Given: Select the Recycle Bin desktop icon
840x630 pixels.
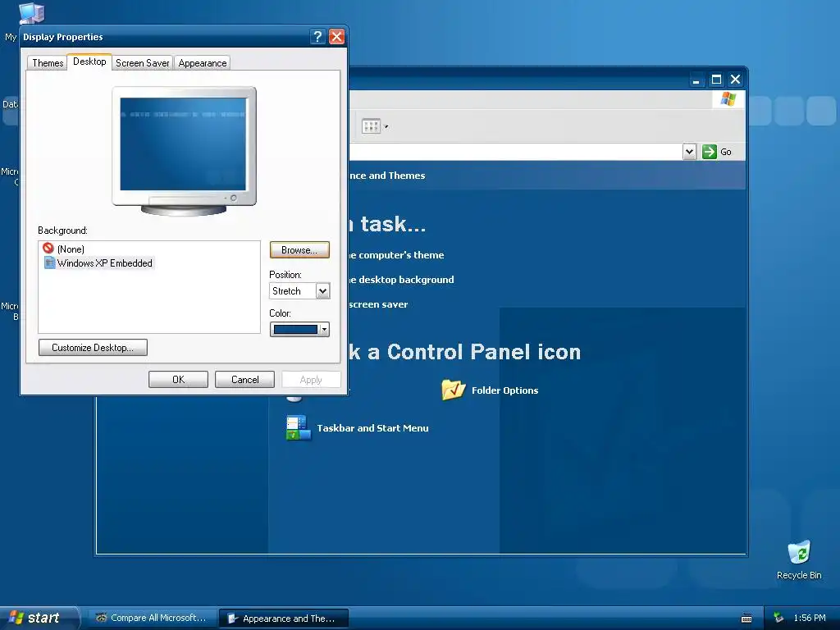Looking at the screenshot, I should click(799, 560).
